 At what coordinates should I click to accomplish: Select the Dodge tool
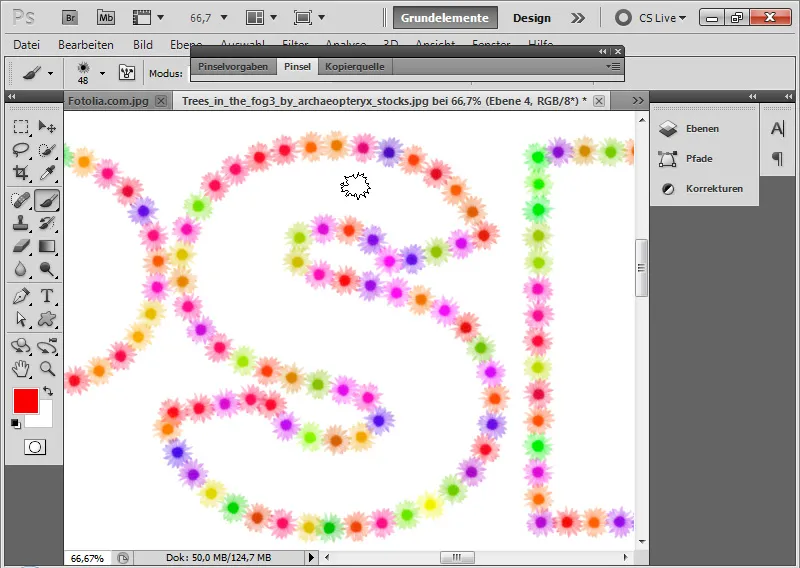(47, 269)
